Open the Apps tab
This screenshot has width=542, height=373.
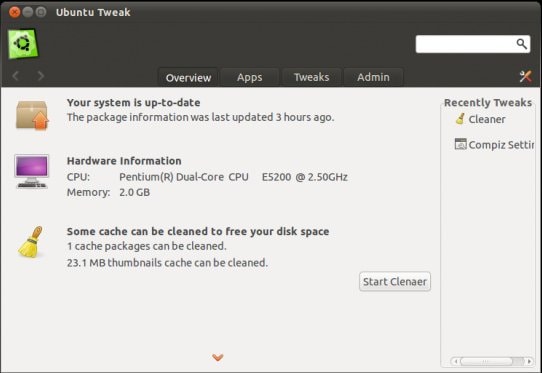pyautogui.click(x=250, y=77)
